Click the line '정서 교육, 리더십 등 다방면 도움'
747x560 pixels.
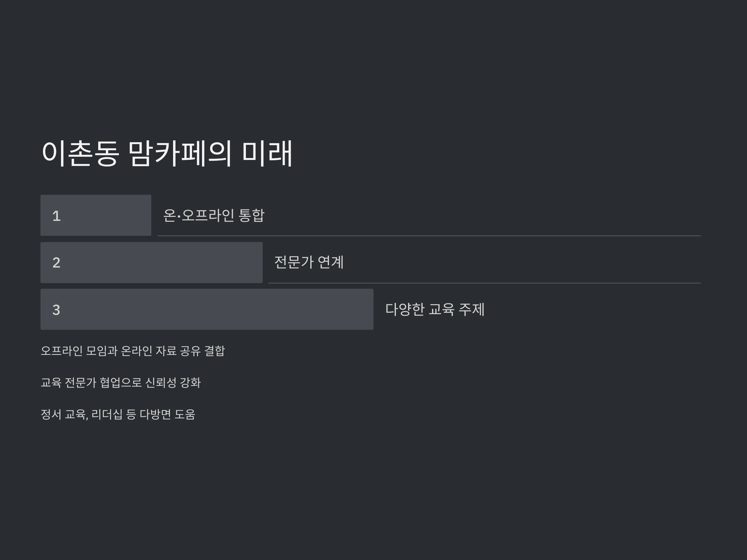pos(118,414)
